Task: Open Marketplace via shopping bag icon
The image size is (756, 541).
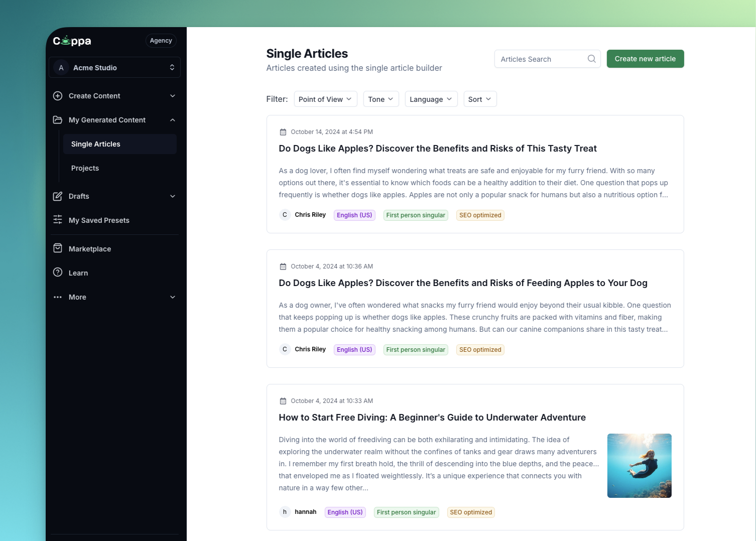Action: tap(58, 248)
